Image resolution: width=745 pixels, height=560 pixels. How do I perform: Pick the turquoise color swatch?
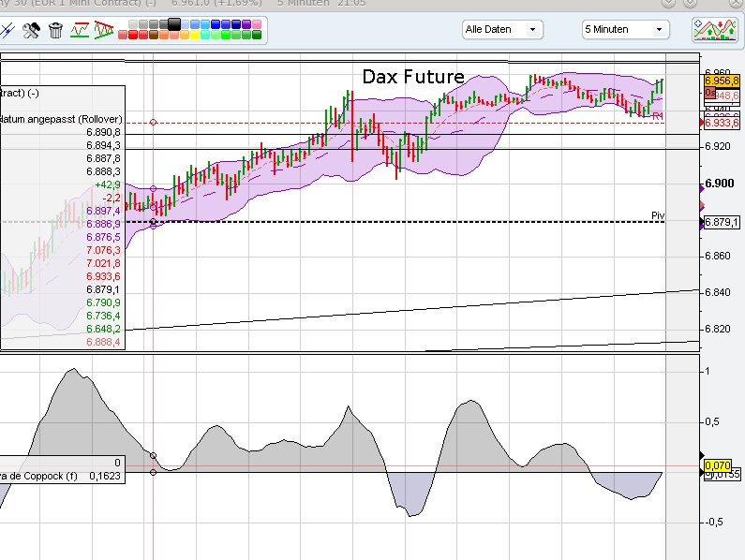(205, 35)
